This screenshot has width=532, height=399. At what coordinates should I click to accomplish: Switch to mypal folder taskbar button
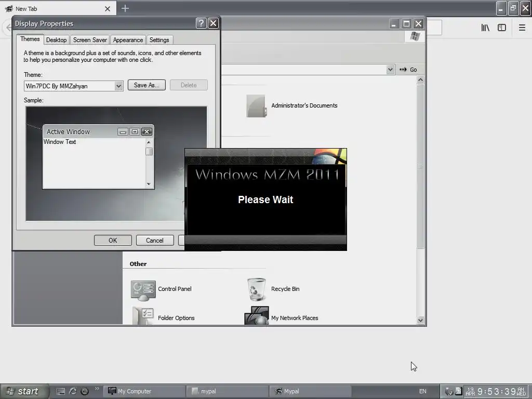(x=228, y=391)
